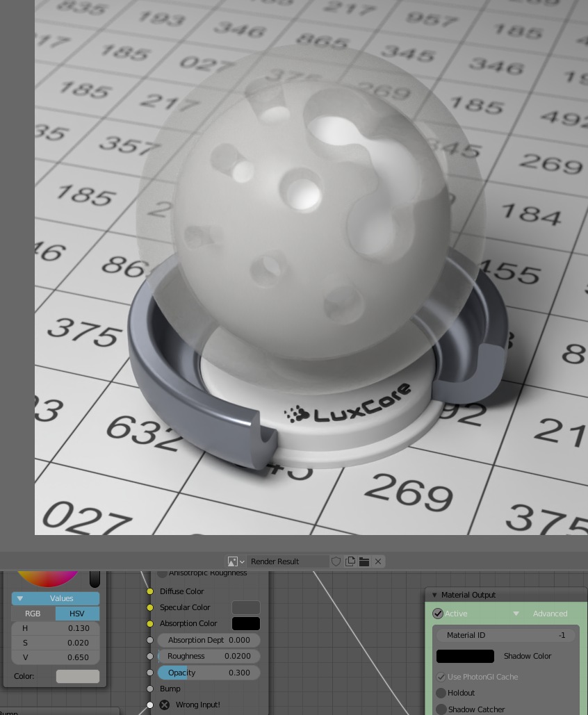This screenshot has width=588, height=715.
Task: Collapse the Values section
Action: (x=20, y=598)
